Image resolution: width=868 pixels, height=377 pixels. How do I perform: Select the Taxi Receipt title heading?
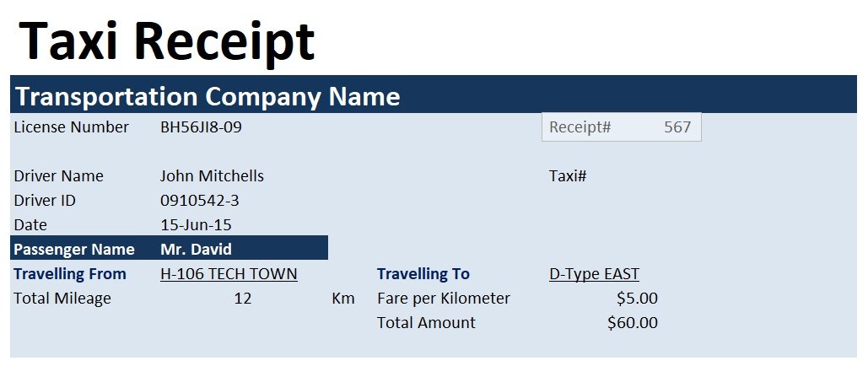coord(167,41)
